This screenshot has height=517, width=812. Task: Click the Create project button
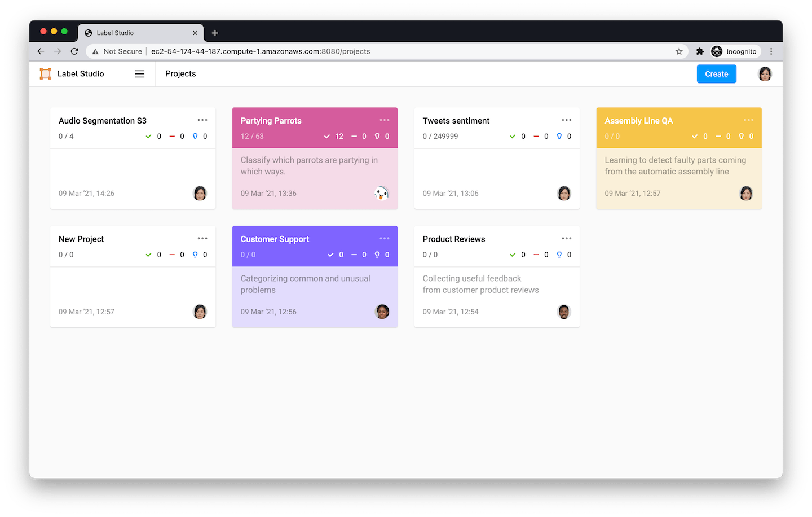coord(716,74)
